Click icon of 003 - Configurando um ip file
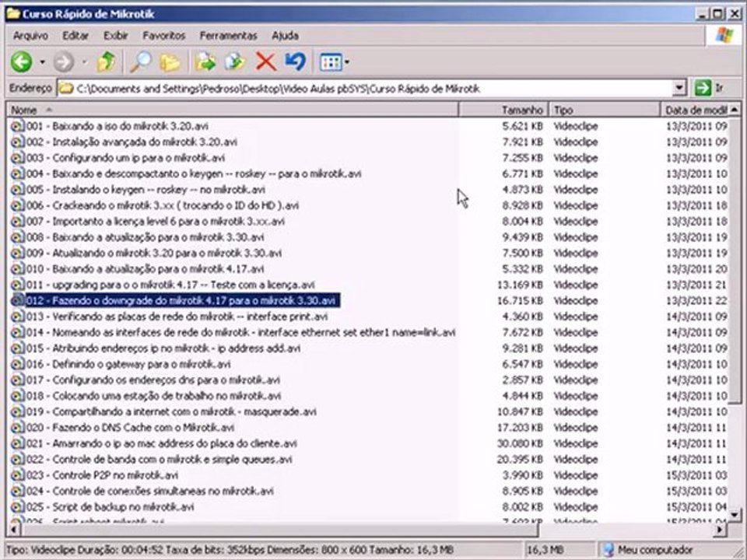Viewport: 747px width, 560px height. [18, 158]
